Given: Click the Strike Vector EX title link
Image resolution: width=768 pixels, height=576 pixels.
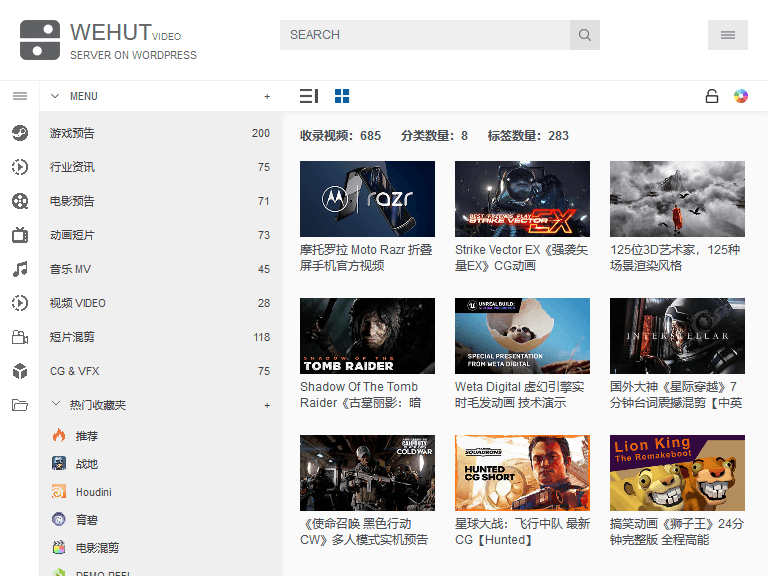Looking at the screenshot, I should point(522,258).
